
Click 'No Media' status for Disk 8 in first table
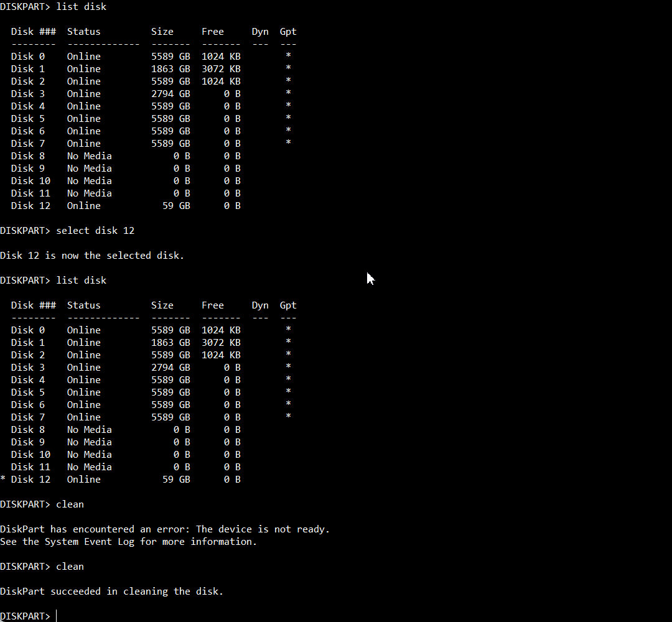tap(89, 156)
